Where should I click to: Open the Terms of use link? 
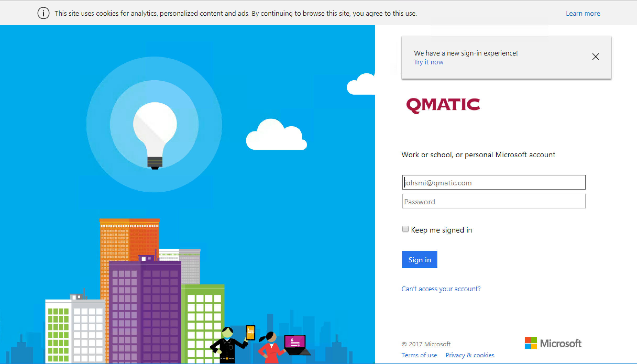[x=419, y=355]
